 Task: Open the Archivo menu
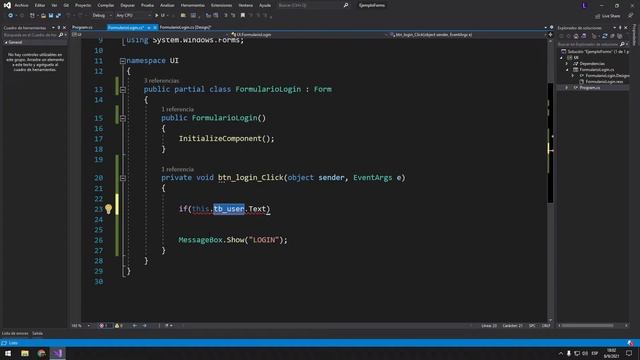(21, 5)
